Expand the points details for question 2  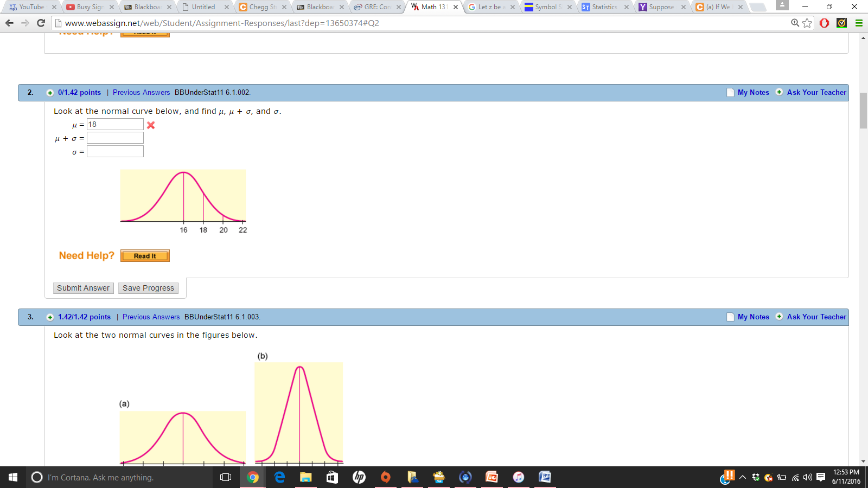[x=49, y=92]
